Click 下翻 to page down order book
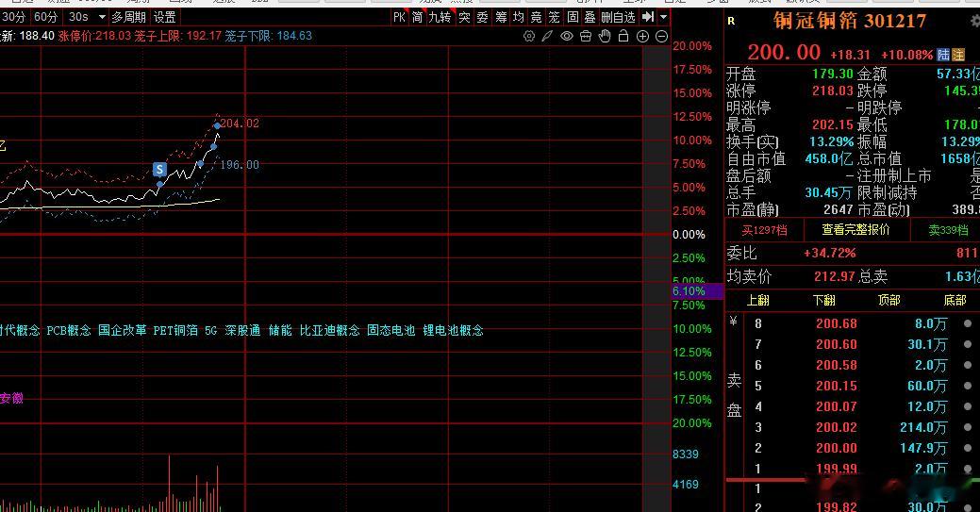 (x=823, y=301)
